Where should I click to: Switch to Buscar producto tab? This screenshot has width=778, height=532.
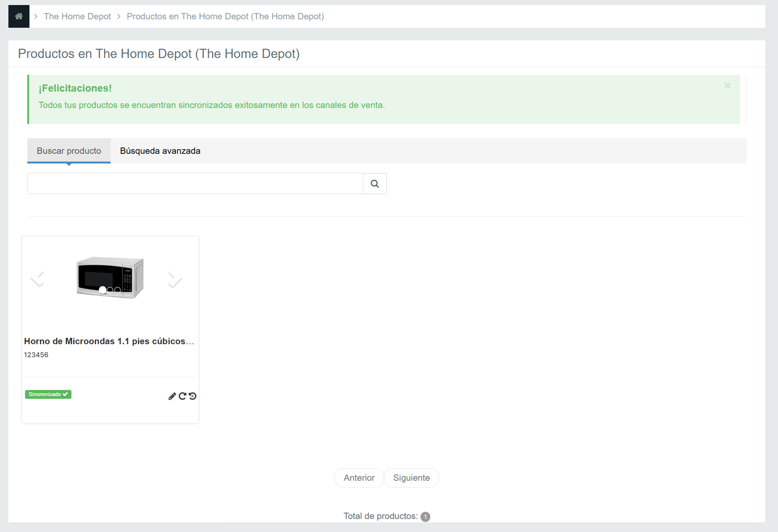pos(69,151)
